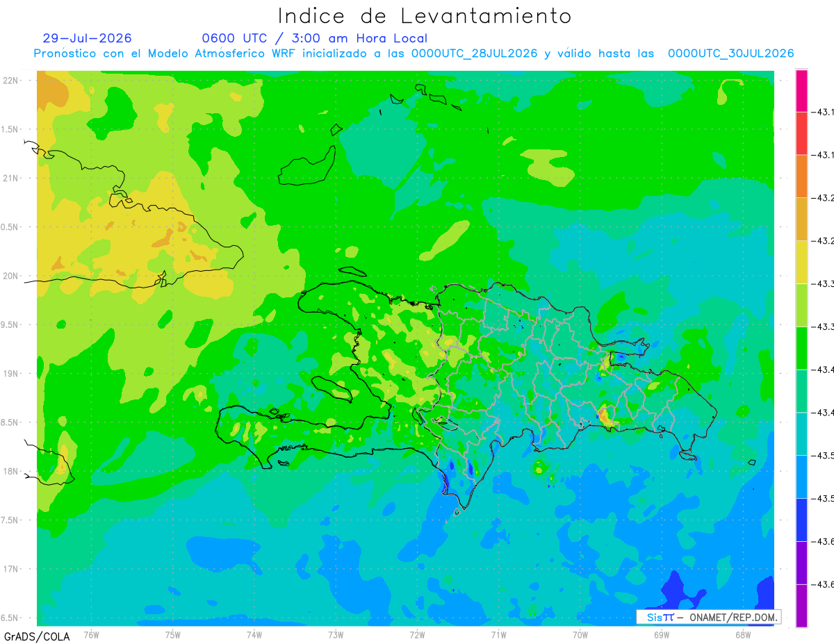
Task: Click the valid-until time '0000UTC_30JUL2026'
Action: point(730,53)
